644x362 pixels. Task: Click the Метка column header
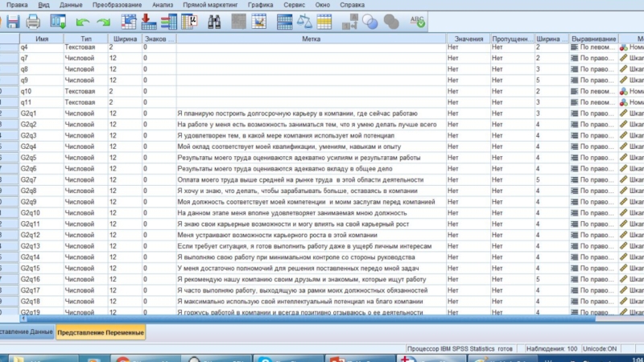click(311, 38)
